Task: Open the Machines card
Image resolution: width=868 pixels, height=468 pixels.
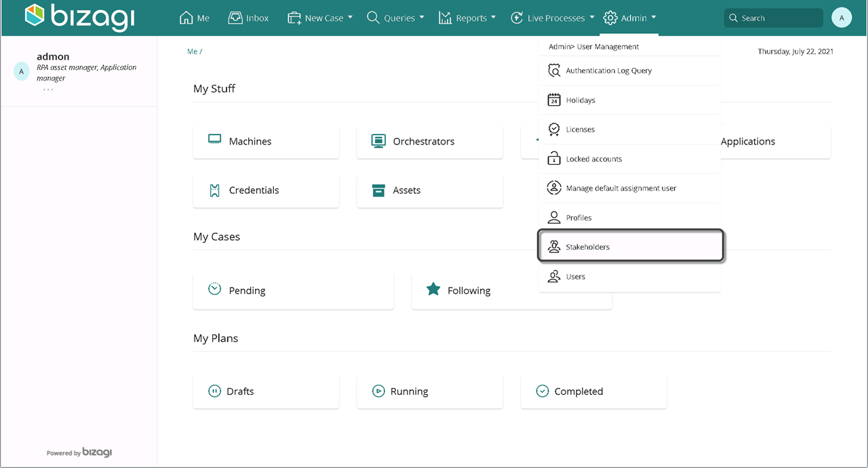Action: coord(266,141)
